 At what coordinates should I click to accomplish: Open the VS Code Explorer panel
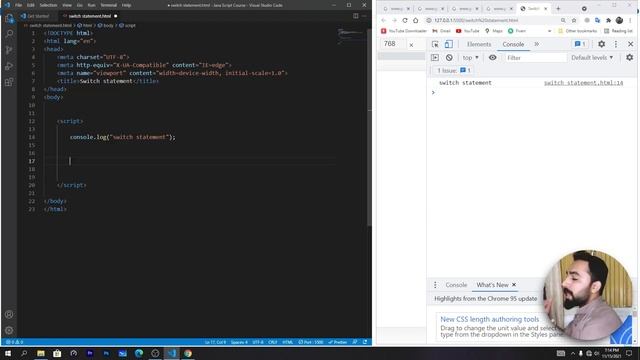(x=9, y=18)
